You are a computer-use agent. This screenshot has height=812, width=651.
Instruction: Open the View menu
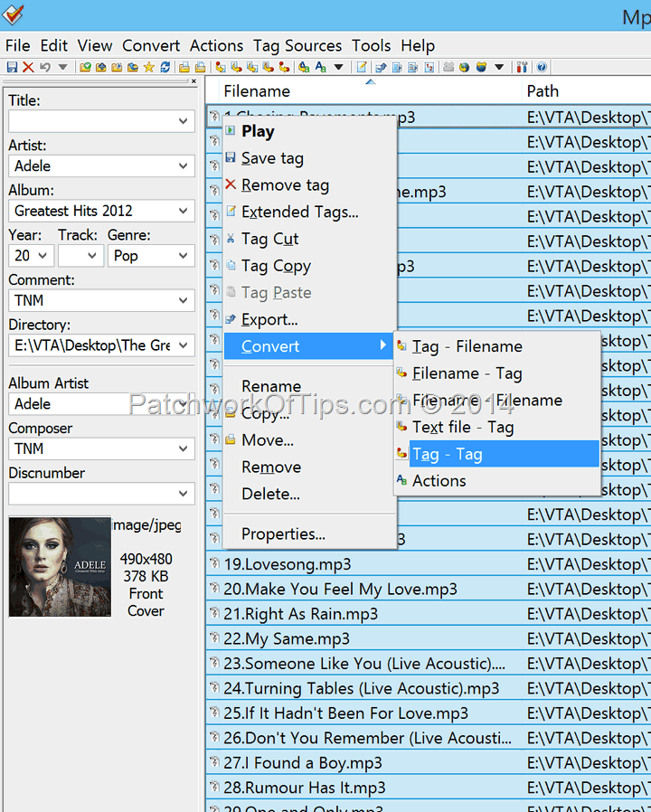[x=95, y=45]
